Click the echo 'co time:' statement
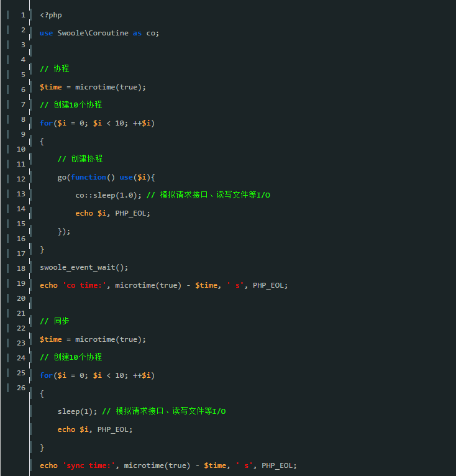 [x=163, y=285]
